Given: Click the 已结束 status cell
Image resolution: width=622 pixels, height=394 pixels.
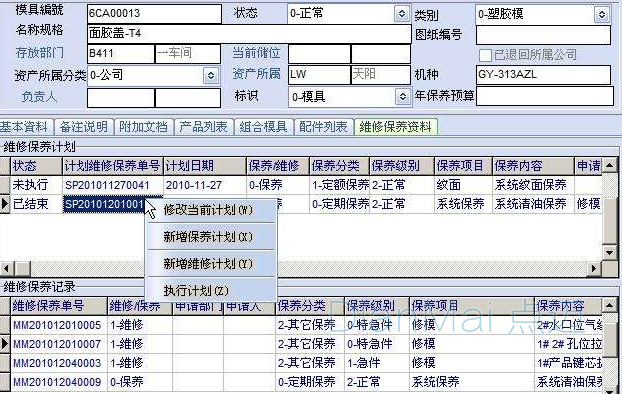Looking at the screenshot, I should pos(36,204).
